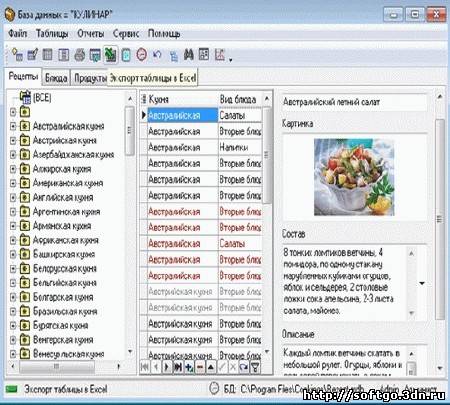The image size is (450, 405).
Task: Switch to the Блюда tab
Action: tap(56, 78)
